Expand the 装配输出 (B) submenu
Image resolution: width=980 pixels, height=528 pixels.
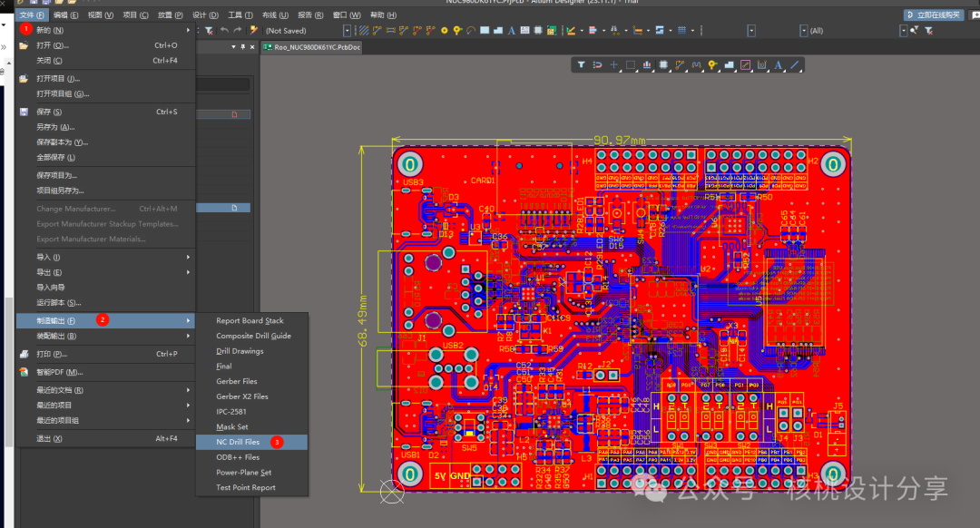point(188,337)
